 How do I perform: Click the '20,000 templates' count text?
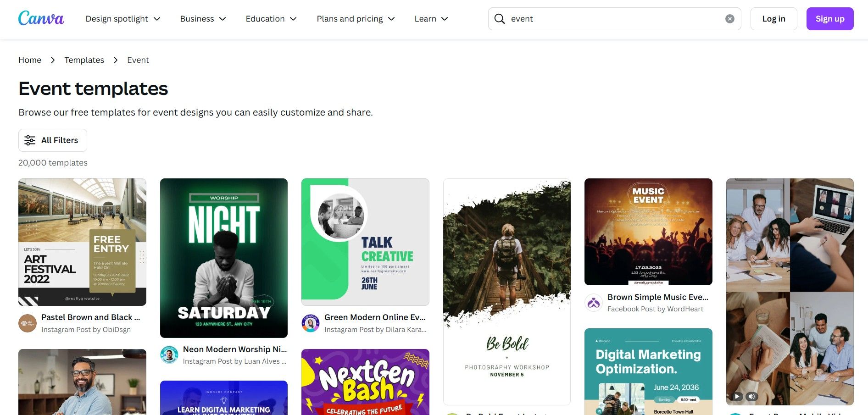click(53, 163)
